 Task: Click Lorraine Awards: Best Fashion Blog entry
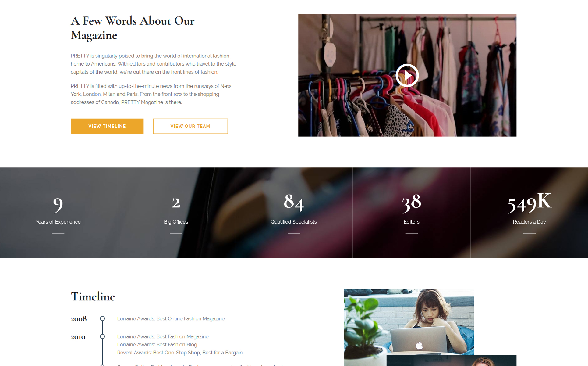click(157, 345)
